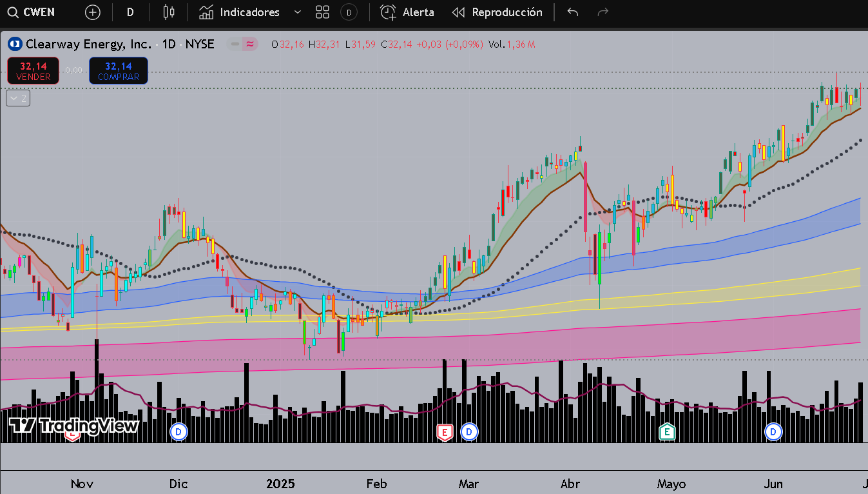The height and width of the screenshot is (494, 868).
Task: Click the NYSE exchange label
Action: [x=200, y=44]
